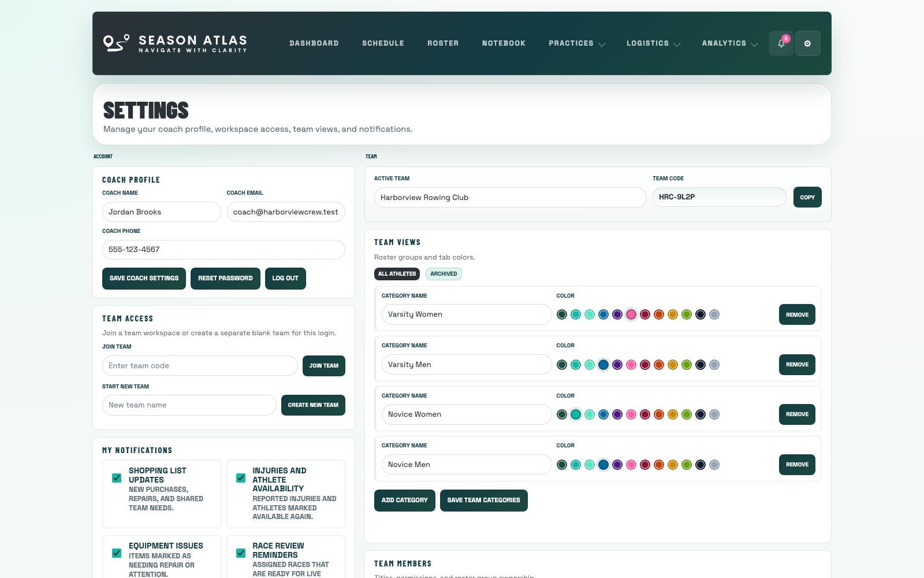Edit the Varsity Women category name
Viewport: 924px width, 578px height.
pos(467,314)
